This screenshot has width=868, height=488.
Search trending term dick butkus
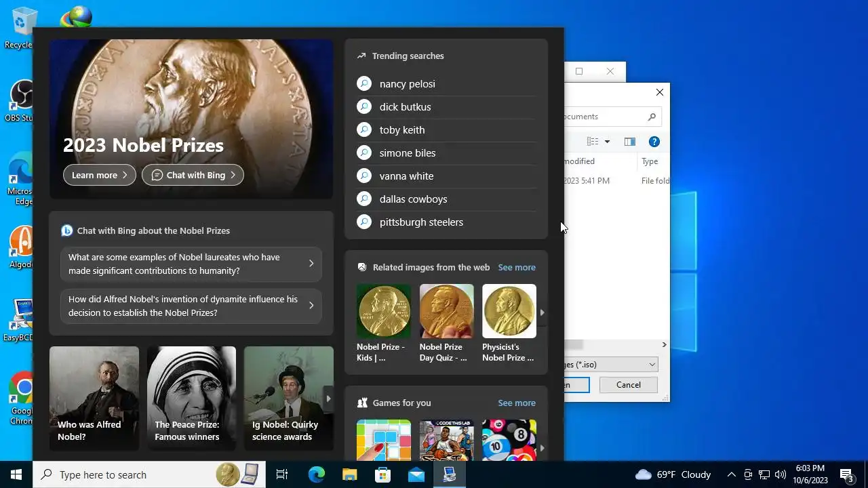click(x=406, y=106)
